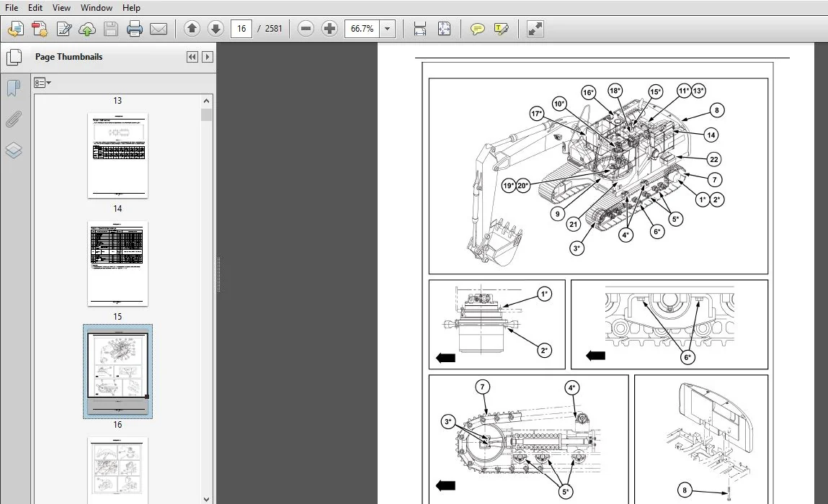Screen dimensions: 828x504
Task: Click the Zoom in plus button
Action: click(x=329, y=29)
